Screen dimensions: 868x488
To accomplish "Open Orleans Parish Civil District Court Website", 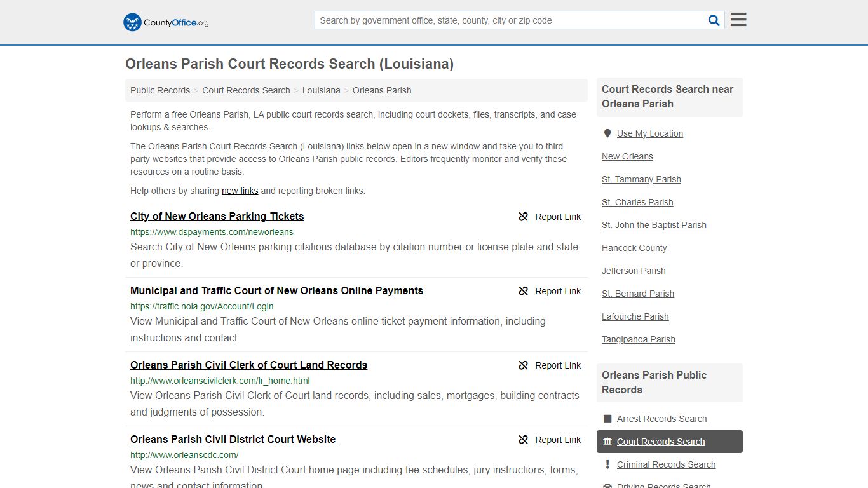I will (233, 439).
